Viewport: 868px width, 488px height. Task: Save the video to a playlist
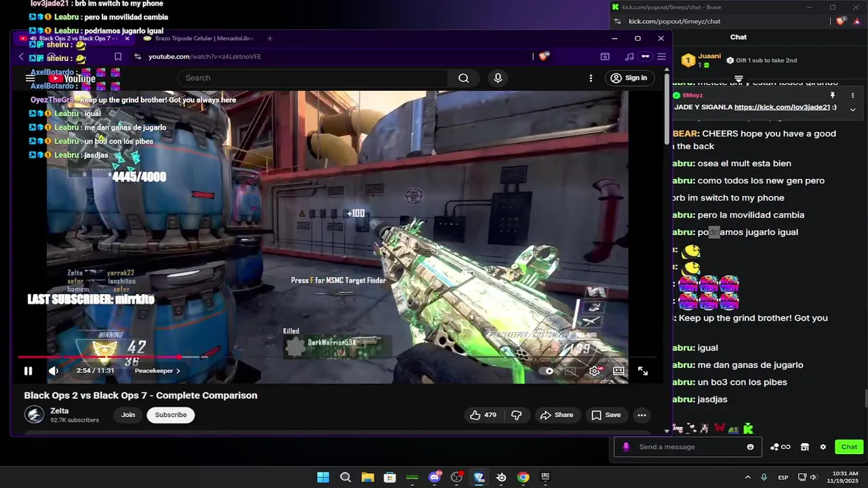pos(606,415)
